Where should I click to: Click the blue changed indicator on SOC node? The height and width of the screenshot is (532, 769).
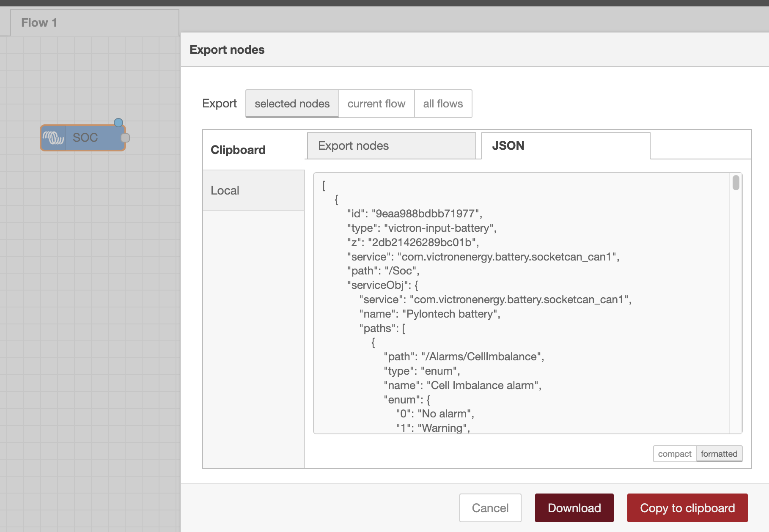coord(118,123)
